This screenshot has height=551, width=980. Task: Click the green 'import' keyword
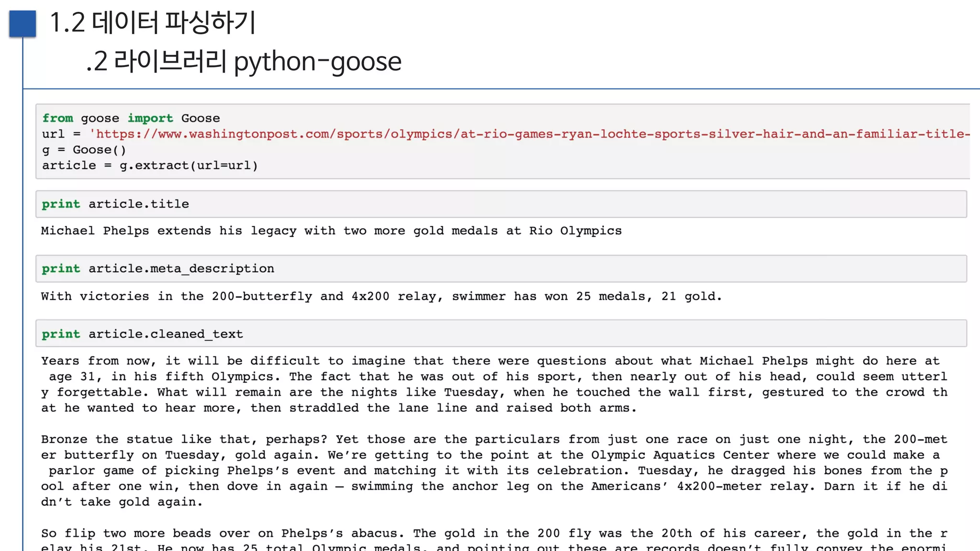click(150, 118)
